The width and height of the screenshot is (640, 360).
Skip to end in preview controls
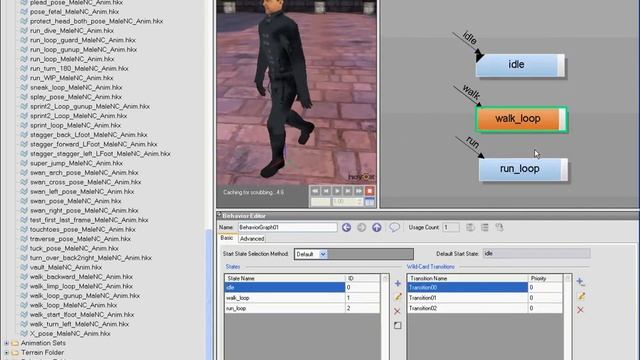(359, 191)
